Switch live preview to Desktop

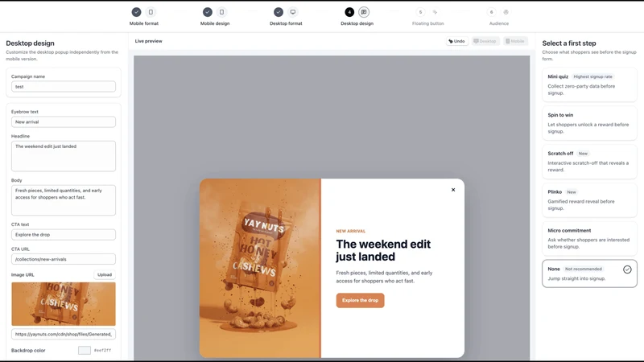click(485, 41)
